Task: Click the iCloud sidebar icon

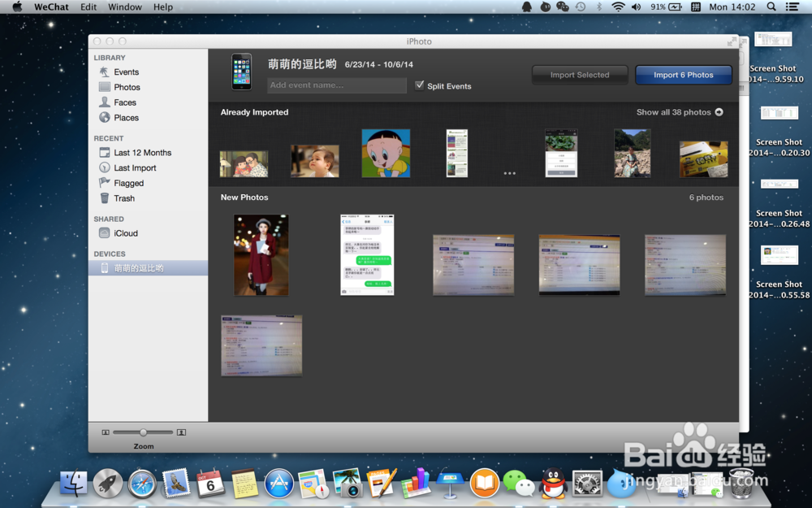Action: point(105,233)
